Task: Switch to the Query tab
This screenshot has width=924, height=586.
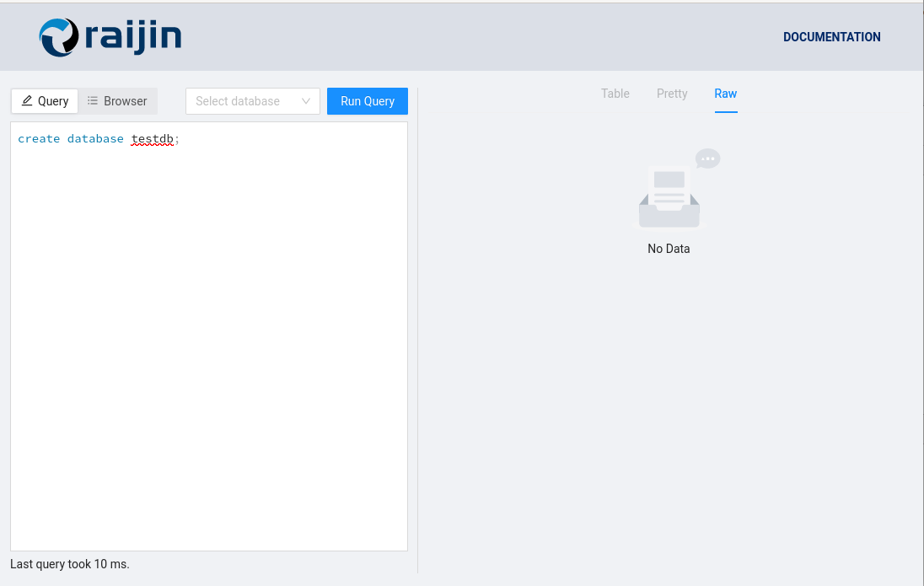Action: (45, 101)
